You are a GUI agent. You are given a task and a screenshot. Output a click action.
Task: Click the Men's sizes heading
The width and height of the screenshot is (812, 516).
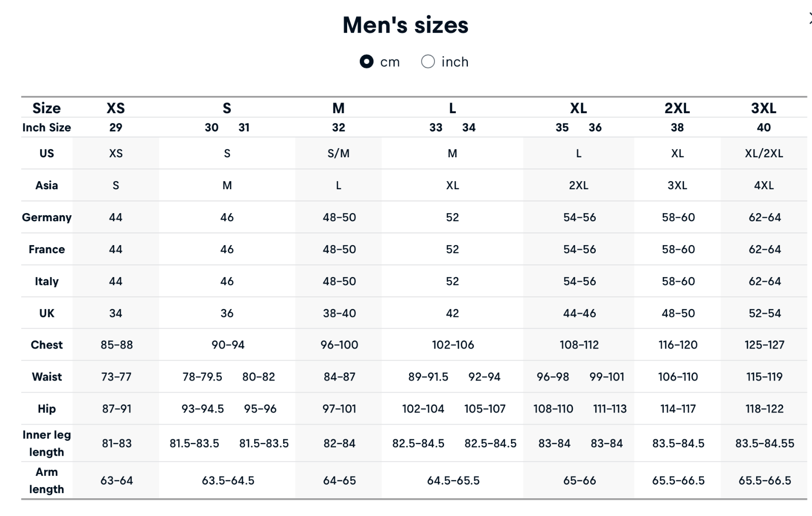[x=405, y=25]
